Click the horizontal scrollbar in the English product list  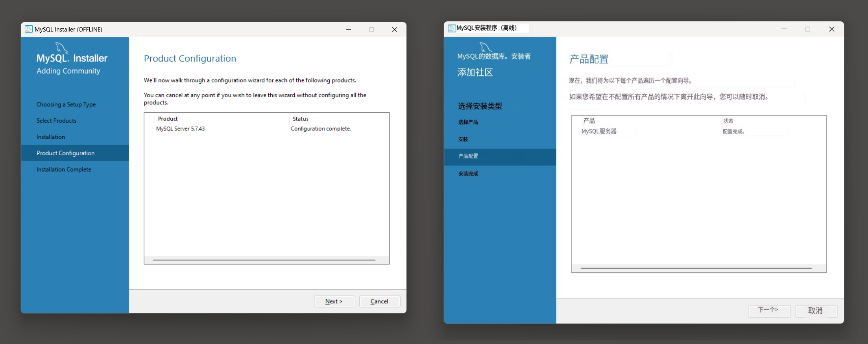(264, 260)
